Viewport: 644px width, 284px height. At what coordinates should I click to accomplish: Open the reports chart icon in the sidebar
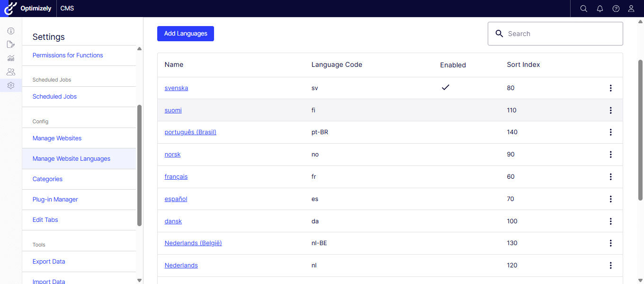(10, 58)
